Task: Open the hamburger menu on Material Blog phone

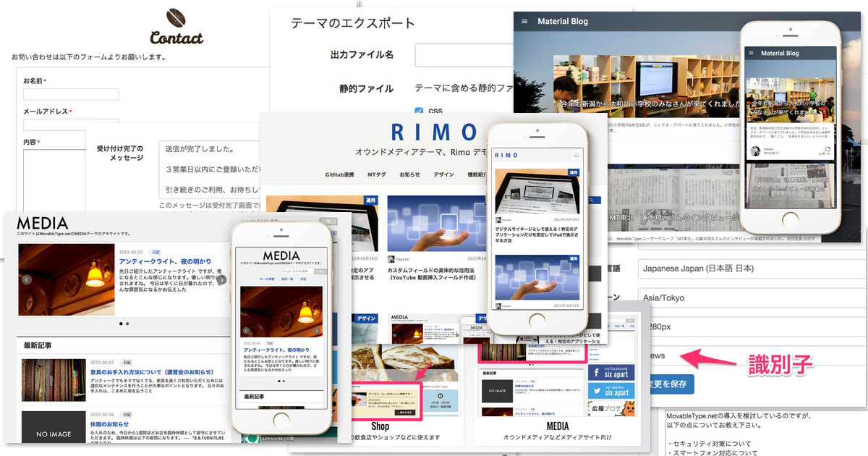Action: pyautogui.click(x=752, y=53)
